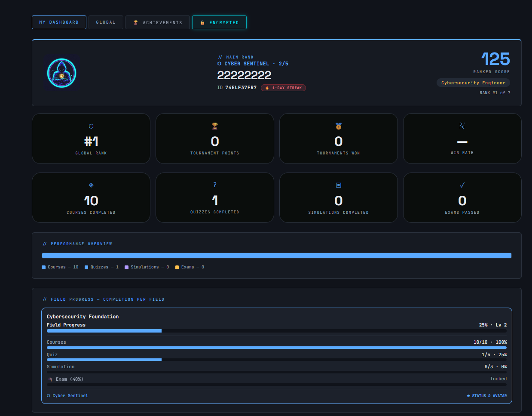Viewport: 532px width, 416px height.
Task: Click the Courses Completed label
Action: click(x=91, y=213)
